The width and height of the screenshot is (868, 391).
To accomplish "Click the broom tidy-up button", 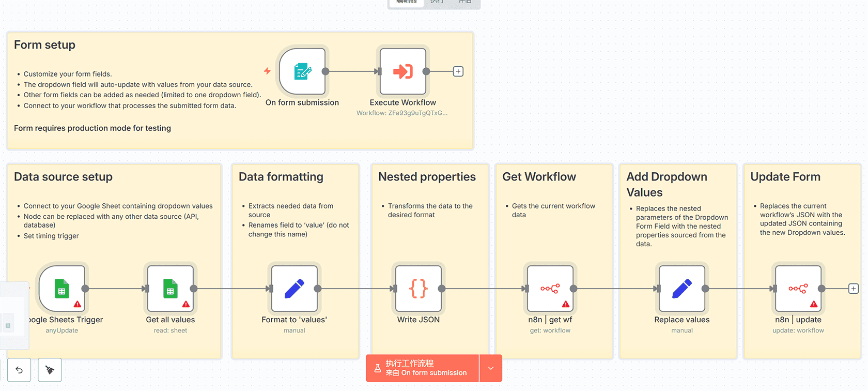I will [50, 370].
